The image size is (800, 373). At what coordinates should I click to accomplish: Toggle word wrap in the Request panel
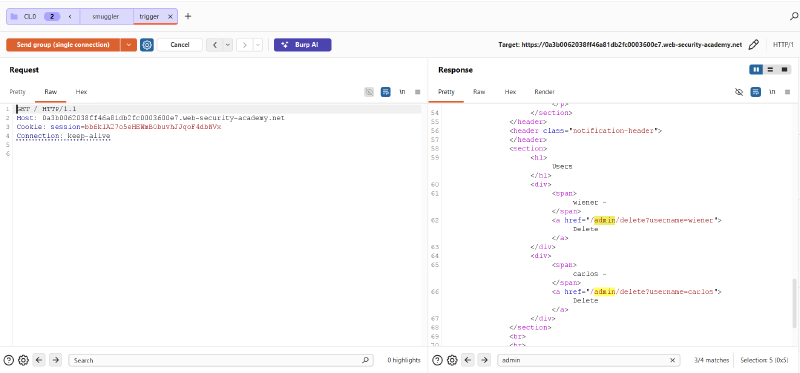pyautogui.click(x=386, y=92)
